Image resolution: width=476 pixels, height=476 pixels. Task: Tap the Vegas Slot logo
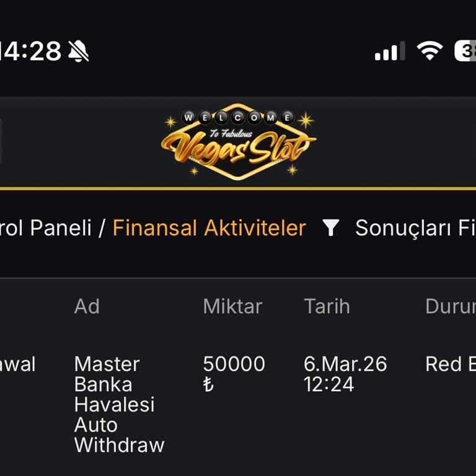click(x=238, y=143)
